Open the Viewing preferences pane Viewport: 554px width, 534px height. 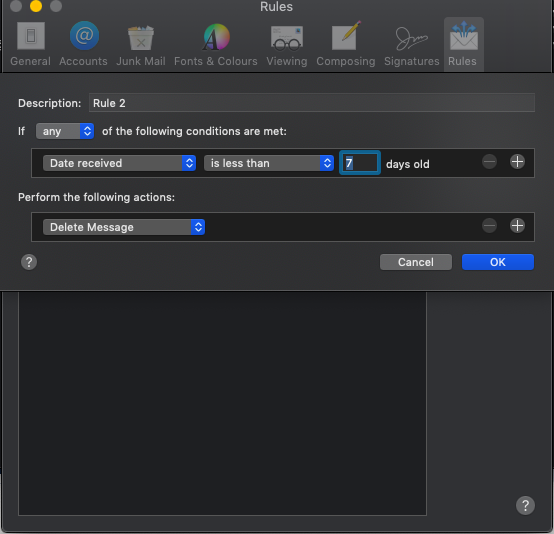pos(287,45)
